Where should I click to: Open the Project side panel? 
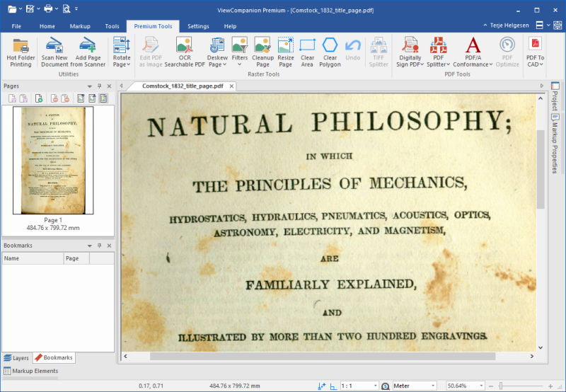(x=555, y=96)
